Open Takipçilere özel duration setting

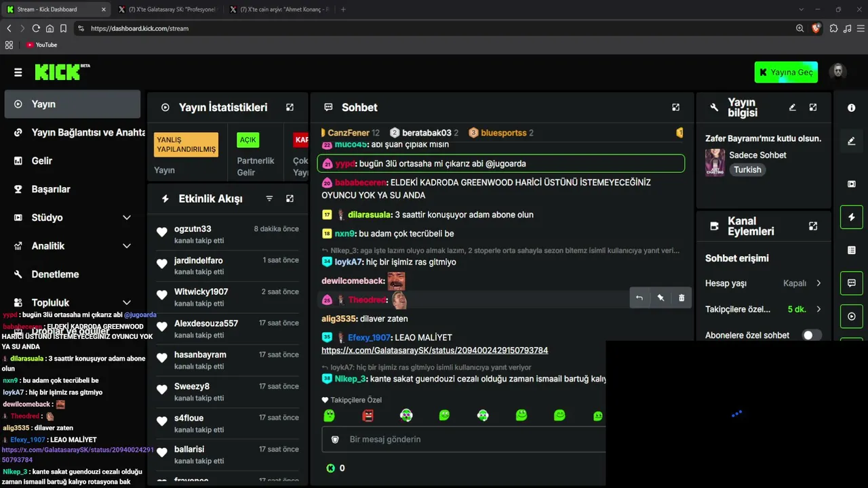pyautogui.click(x=763, y=309)
